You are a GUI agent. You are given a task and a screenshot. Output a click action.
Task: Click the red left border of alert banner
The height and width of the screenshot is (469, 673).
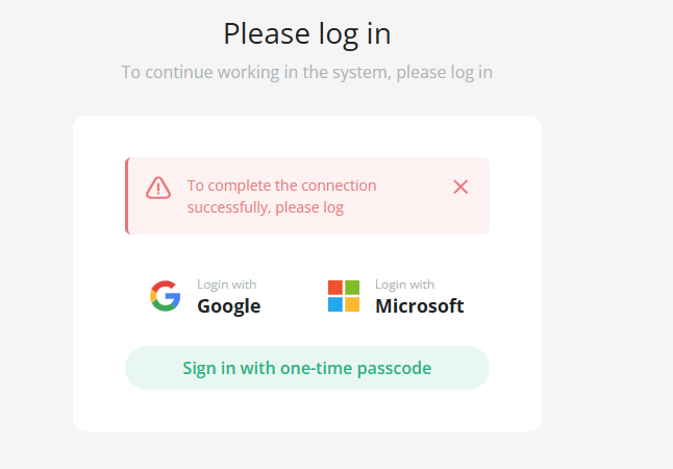127,196
